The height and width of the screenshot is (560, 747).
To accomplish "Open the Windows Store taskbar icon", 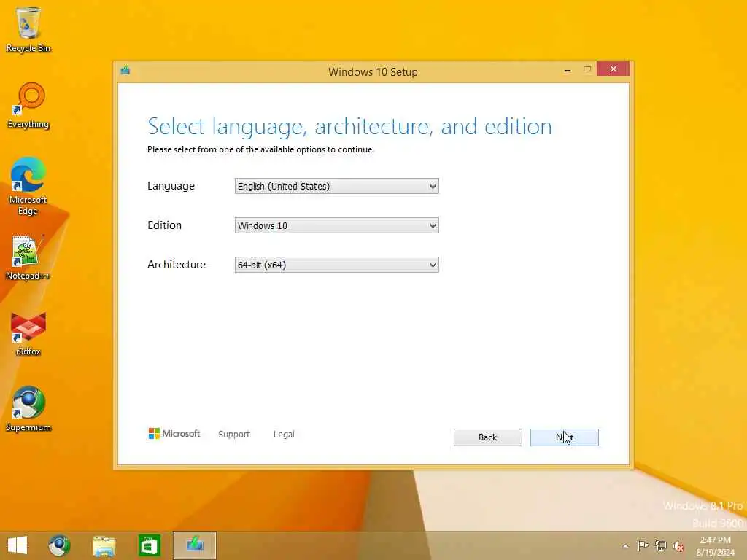I will [149, 545].
